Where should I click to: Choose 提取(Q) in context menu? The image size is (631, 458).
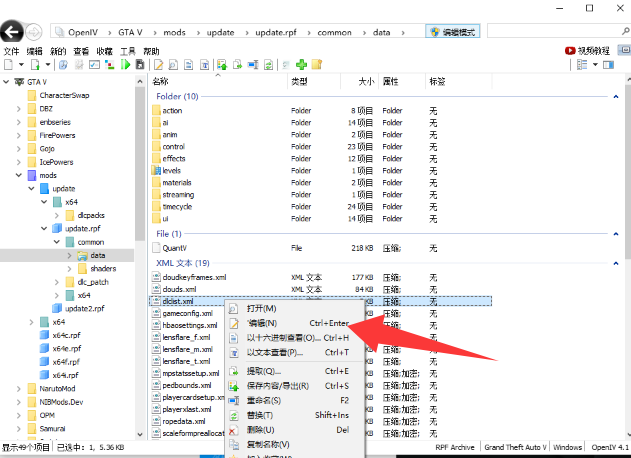pos(294,371)
